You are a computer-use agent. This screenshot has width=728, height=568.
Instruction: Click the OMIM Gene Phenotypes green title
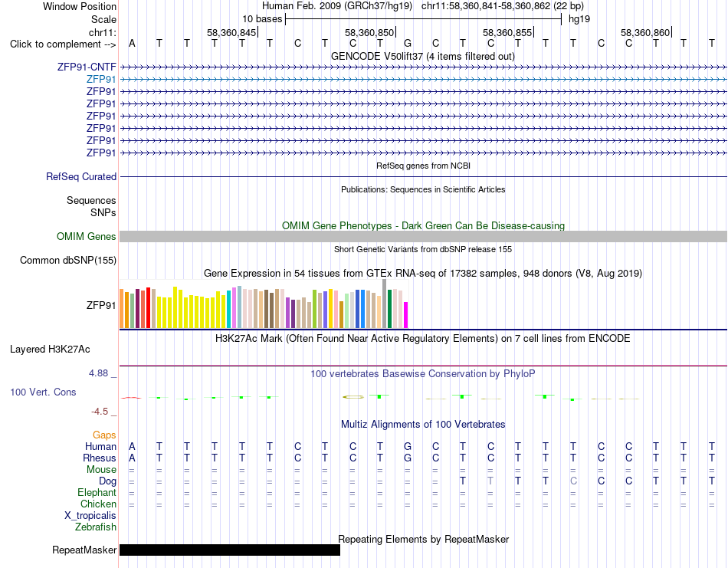(x=423, y=225)
